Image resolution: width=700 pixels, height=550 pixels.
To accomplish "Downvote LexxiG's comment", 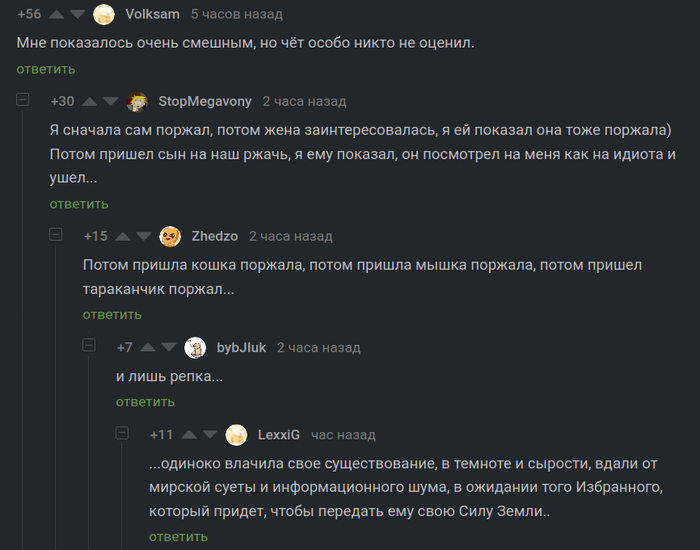I will (x=210, y=434).
